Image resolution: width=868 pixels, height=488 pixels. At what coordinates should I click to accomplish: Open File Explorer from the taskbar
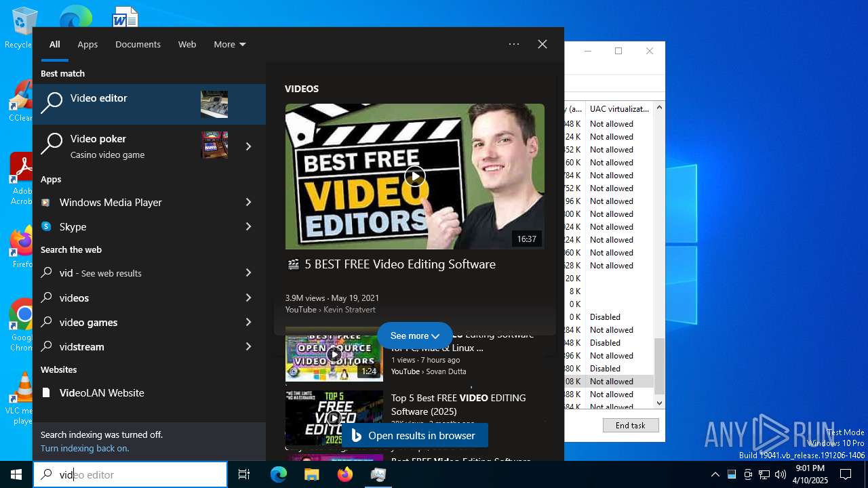click(311, 474)
